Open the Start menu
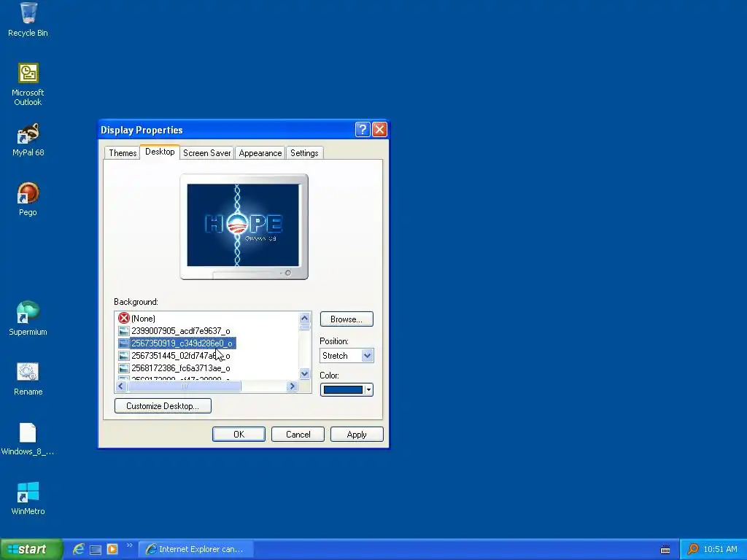The width and height of the screenshot is (747, 560). (31, 549)
